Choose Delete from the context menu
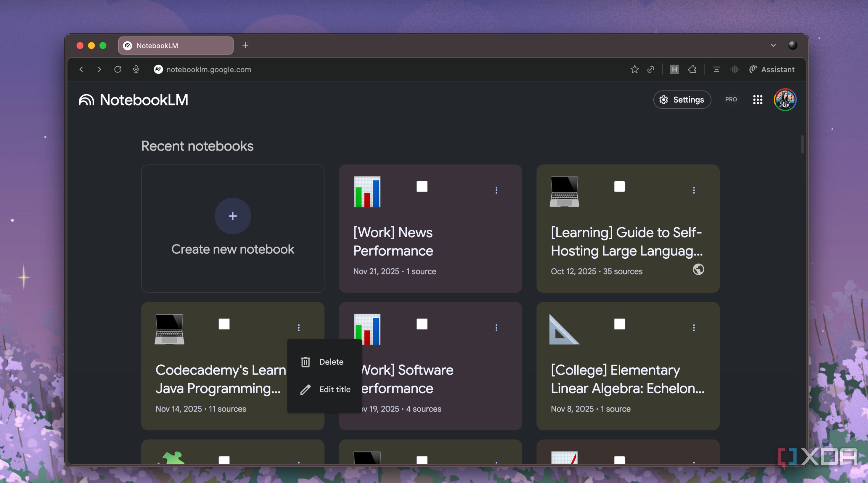This screenshot has width=868, height=483. [x=324, y=362]
